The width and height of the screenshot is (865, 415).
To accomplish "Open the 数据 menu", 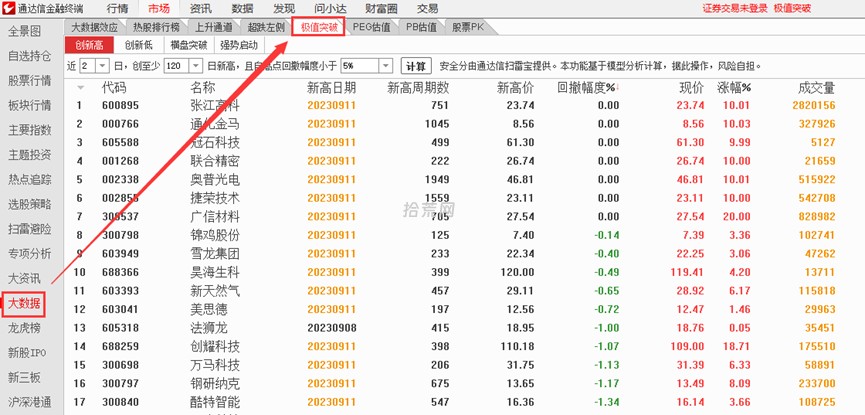I will point(242,8).
